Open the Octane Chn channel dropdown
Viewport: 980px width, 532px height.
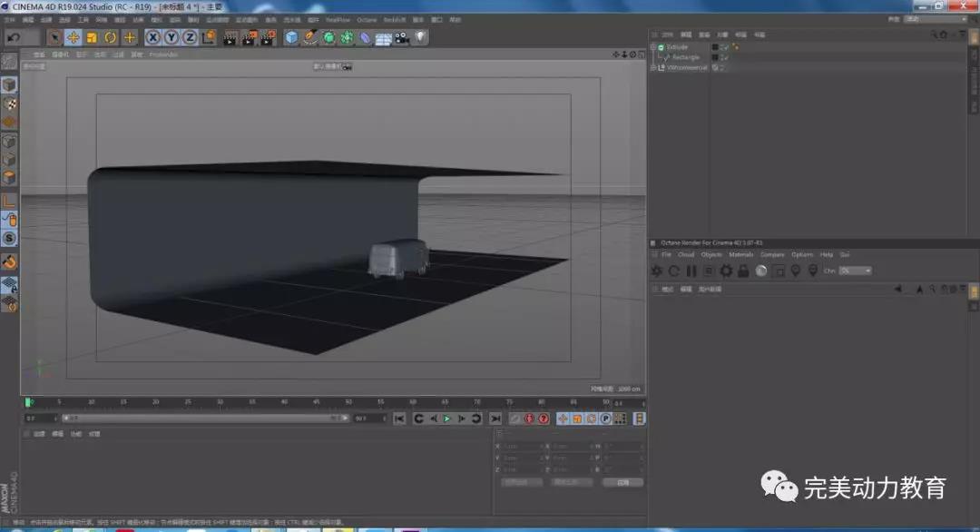click(x=855, y=271)
